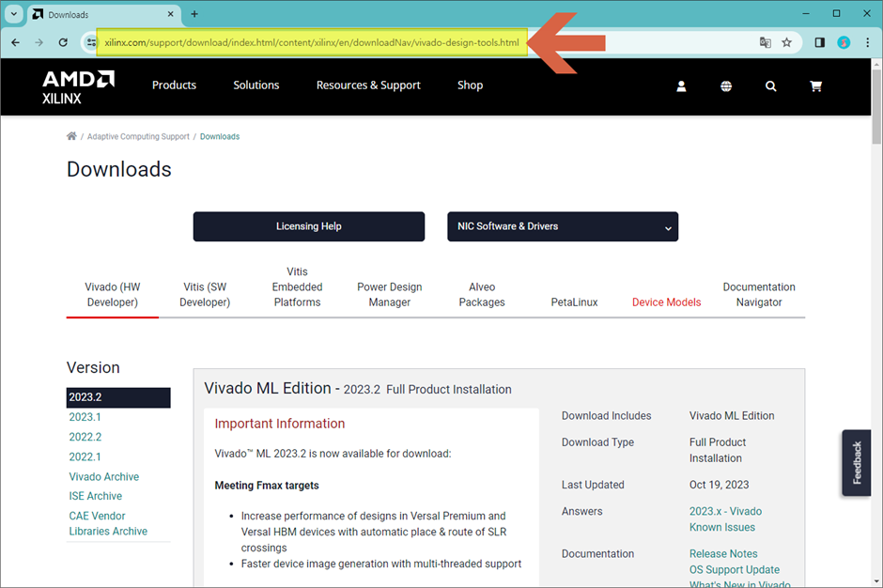The image size is (883, 588).
Task: Select version 2023.2
Action: pyautogui.click(x=118, y=397)
